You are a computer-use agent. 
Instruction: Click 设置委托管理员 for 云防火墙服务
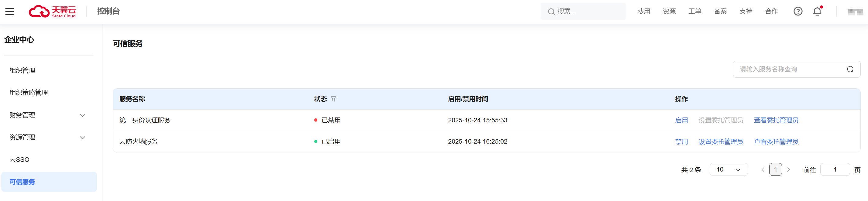pos(721,142)
